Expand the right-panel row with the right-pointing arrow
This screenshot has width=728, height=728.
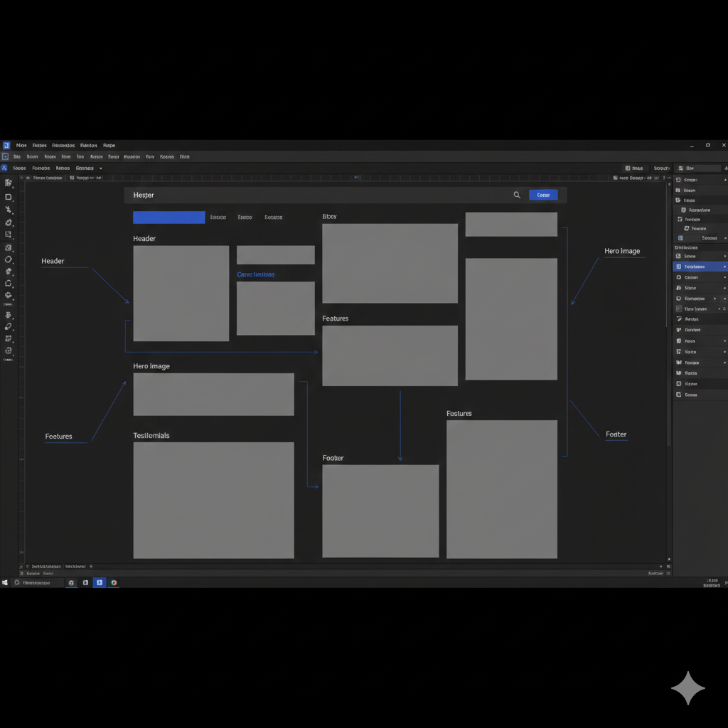[715, 299]
